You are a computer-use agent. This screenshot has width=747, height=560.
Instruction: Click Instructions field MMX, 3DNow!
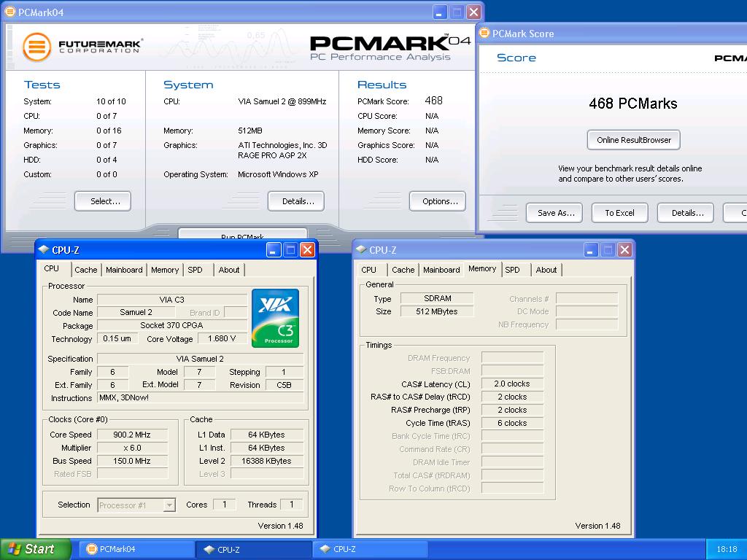click(x=200, y=397)
